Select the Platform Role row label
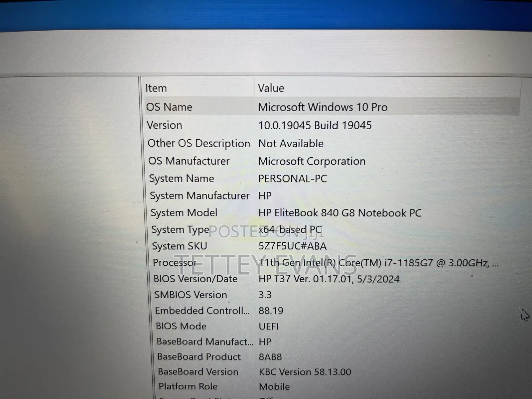 point(188,386)
